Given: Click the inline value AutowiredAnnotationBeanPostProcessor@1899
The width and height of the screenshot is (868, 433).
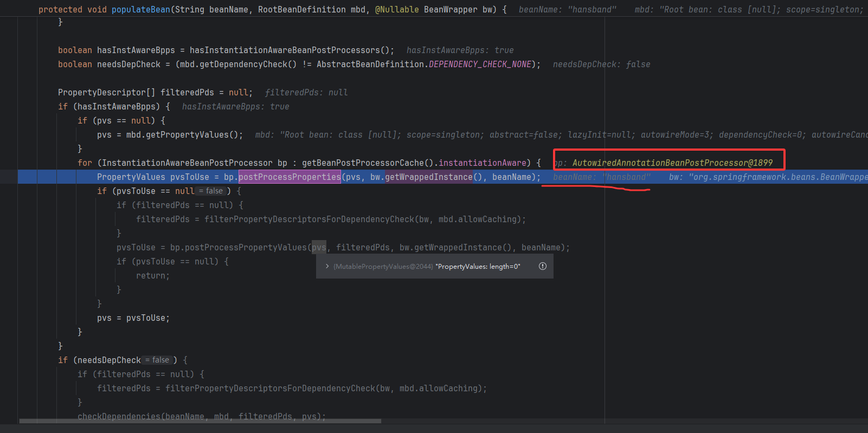Looking at the screenshot, I should click(x=672, y=163).
